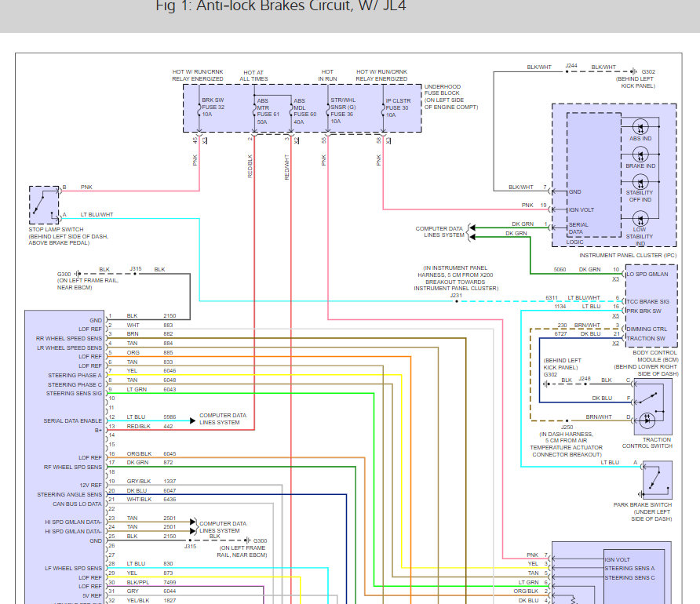The image size is (700, 604).
Task: Click wire number 6436 on the WHT/BLK wire
Action: [x=170, y=499]
